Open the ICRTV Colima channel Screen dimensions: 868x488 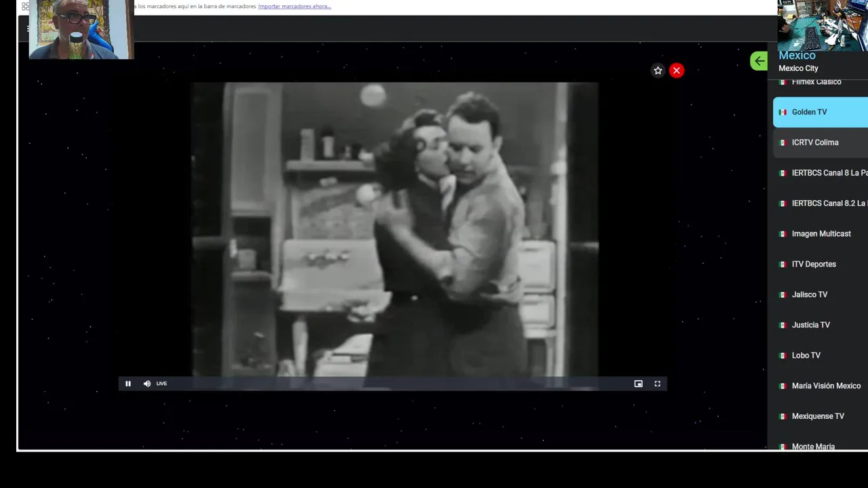[x=821, y=143]
